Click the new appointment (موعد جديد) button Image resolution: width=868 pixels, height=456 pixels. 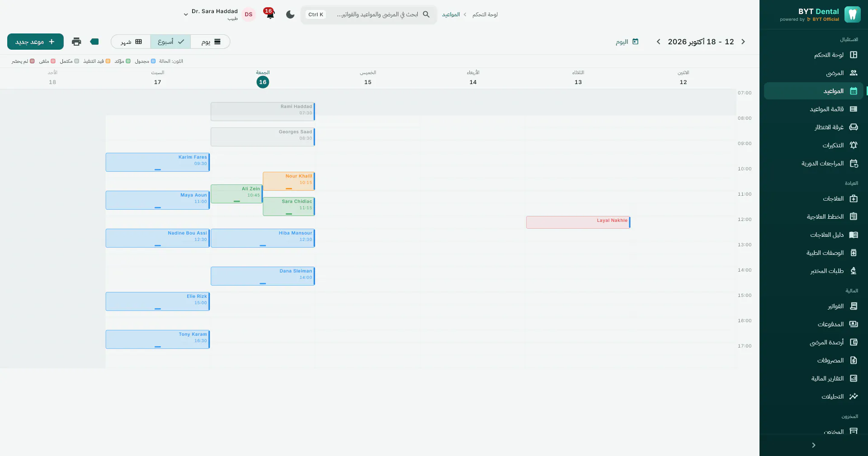pyautogui.click(x=35, y=42)
